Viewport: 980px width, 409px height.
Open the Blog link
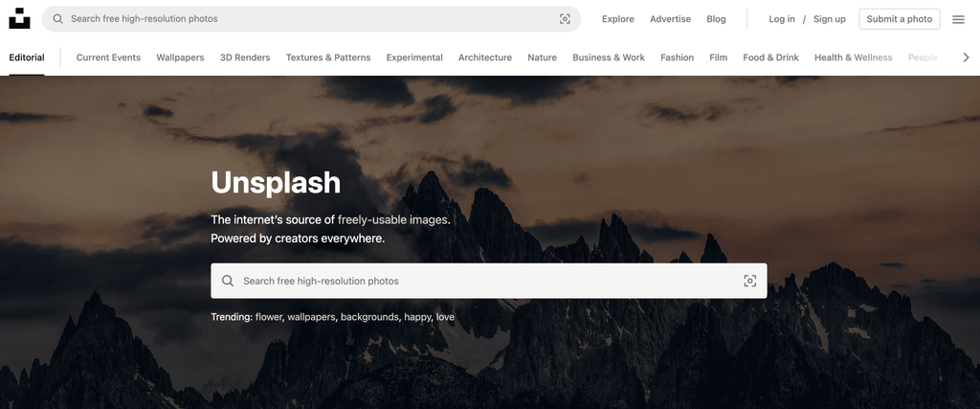point(716,19)
